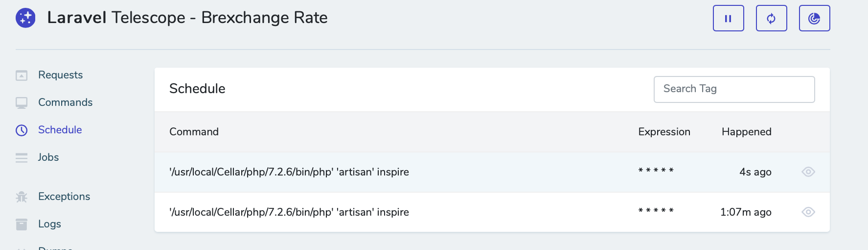The width and height of the screenshot is (868, 250).
Task: Open the Requests section
Action: tap(60, 75)
